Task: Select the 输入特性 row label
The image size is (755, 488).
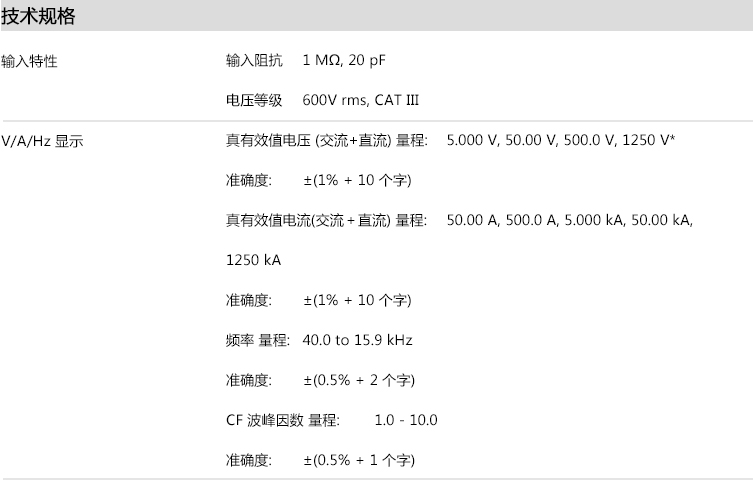Action: coord(30,62)
